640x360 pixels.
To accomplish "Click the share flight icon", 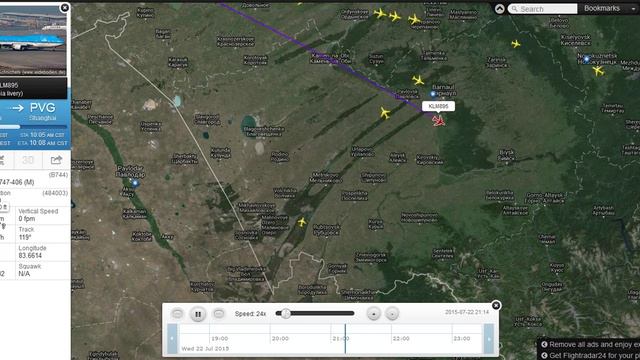I will (56, 160).
